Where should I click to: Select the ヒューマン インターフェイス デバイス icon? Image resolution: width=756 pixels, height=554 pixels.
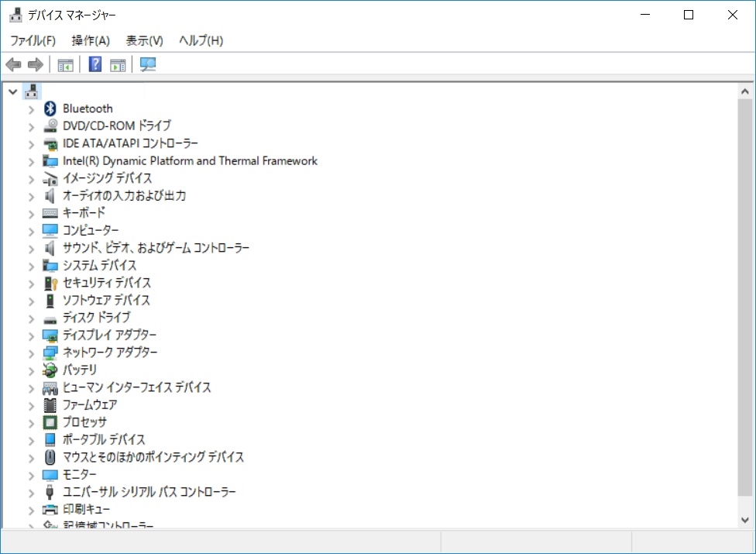point(50,387)
